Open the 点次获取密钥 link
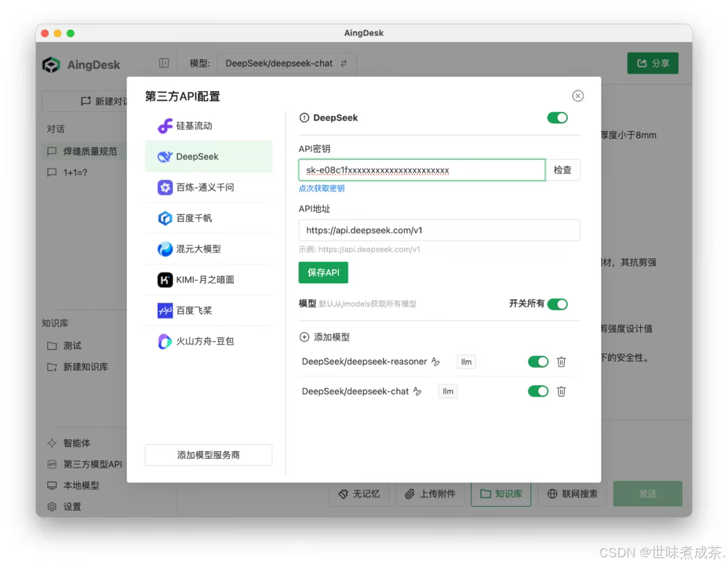728x564 pixels. click(x=322, y=189)
